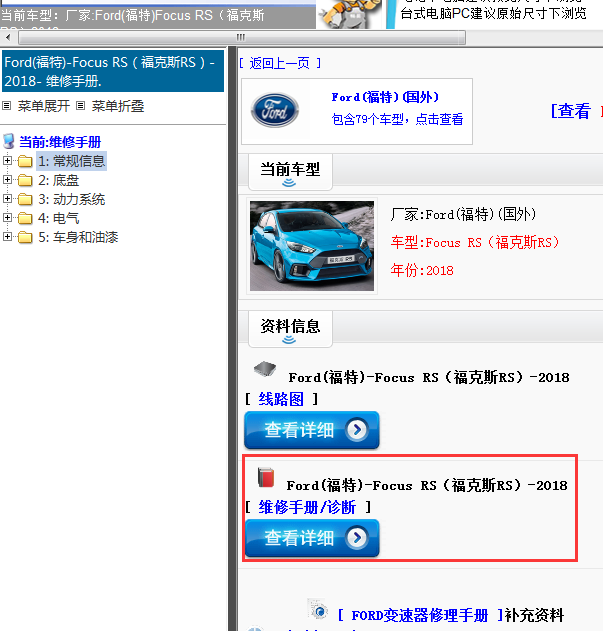Click the Ford Focus RS 2018 维修手册 header
Screen dimensions: 603x631
pyautogui.click(x=112, y=71)
